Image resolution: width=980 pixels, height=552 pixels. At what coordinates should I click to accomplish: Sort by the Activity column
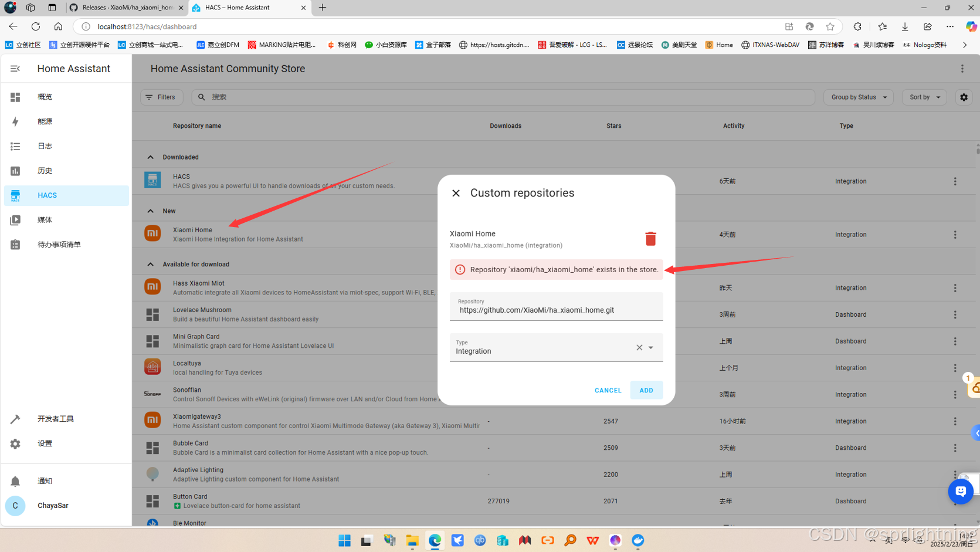click(734, 126)
